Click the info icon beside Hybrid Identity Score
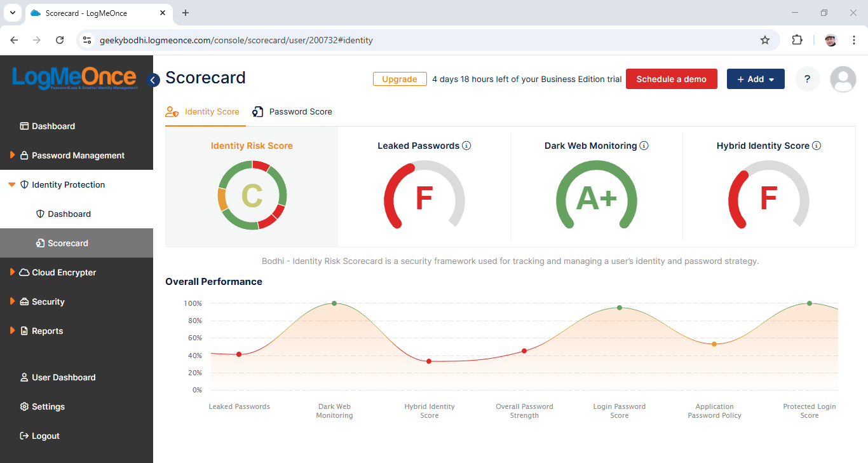 click(817, 146)
